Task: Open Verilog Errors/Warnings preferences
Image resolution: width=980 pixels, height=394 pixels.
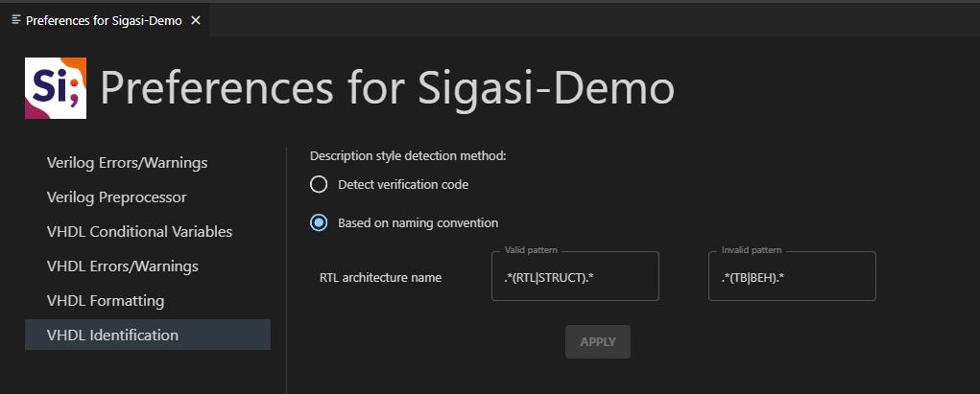Action: coord(148,163)
